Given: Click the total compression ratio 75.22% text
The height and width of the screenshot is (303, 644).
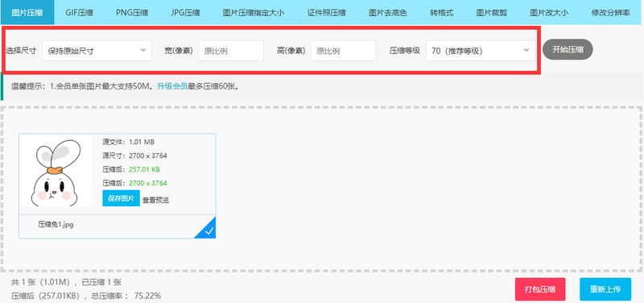Looking at the screenshot, I should pos(147,296).
